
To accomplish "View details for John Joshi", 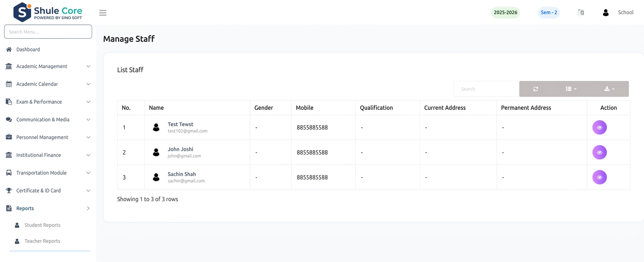I will pyautogui.click(x=600, y=152).
